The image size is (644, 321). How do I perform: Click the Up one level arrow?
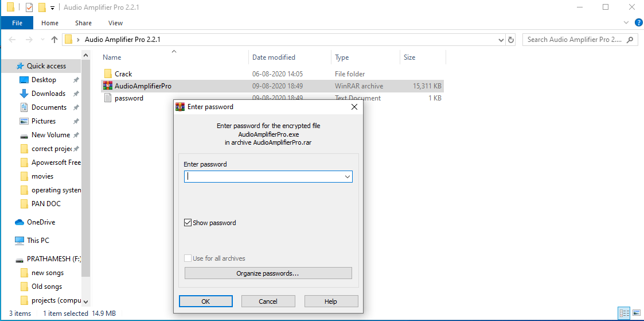(54, 40)
